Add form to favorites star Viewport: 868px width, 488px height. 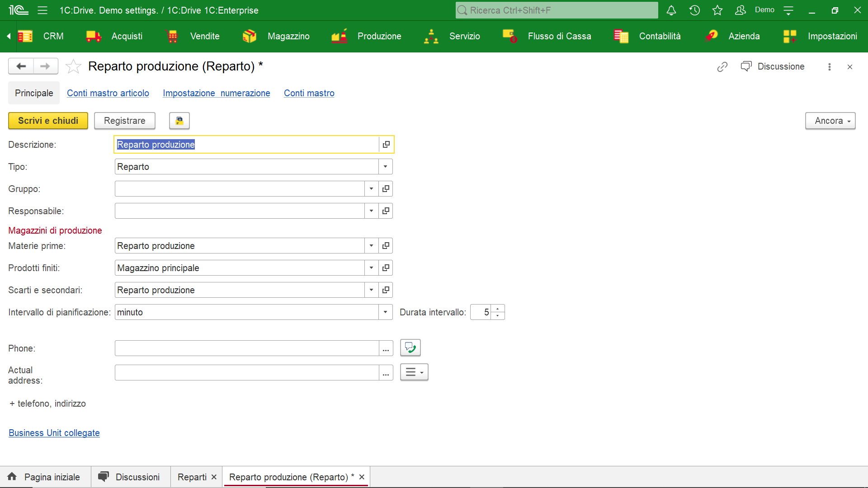click(73, 66)
